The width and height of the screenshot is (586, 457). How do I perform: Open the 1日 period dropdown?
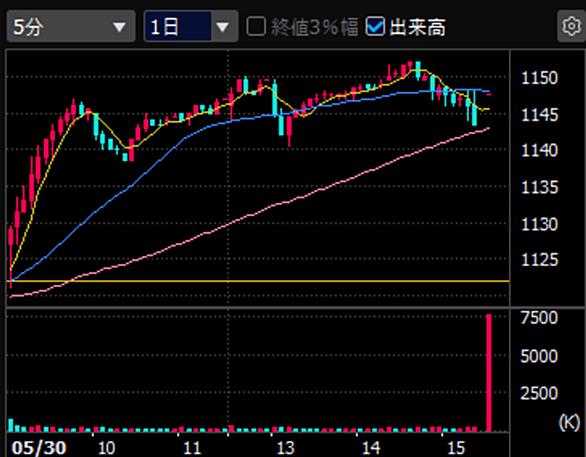click(x=191, y=27)
